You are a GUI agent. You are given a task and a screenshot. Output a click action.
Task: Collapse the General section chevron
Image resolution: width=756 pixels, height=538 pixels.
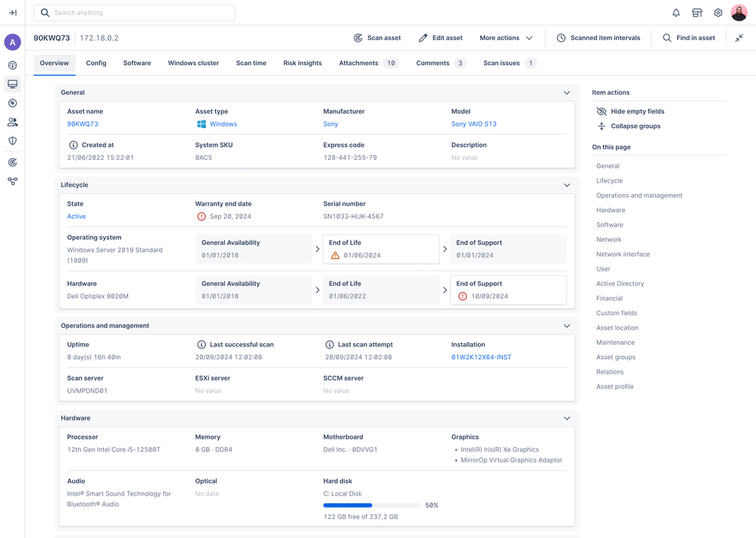tap(567, 92)
